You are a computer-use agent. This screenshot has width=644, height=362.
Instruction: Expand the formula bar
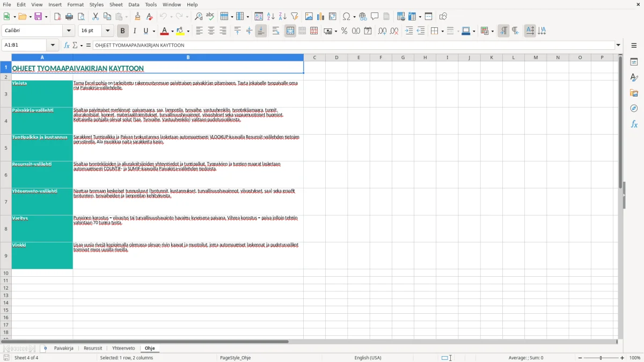(618, 45)
